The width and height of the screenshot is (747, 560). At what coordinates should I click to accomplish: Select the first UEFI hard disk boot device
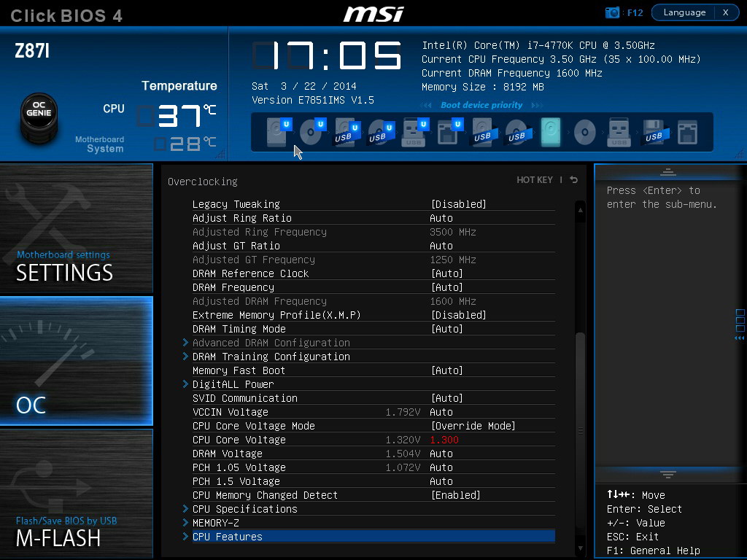coord(278,131)
